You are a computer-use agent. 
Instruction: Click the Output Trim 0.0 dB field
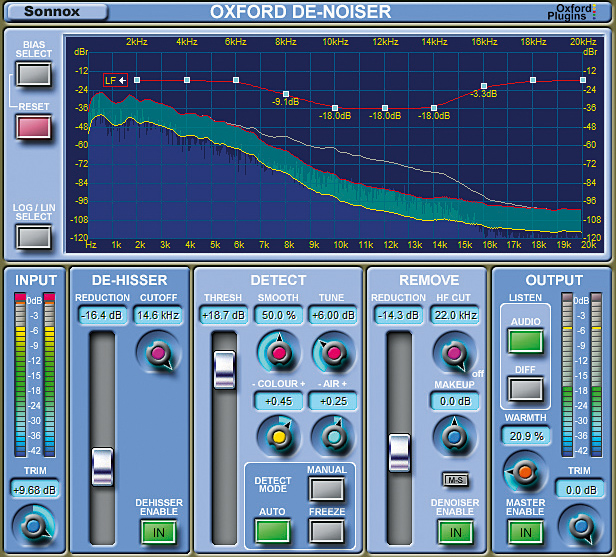[581, 489]
